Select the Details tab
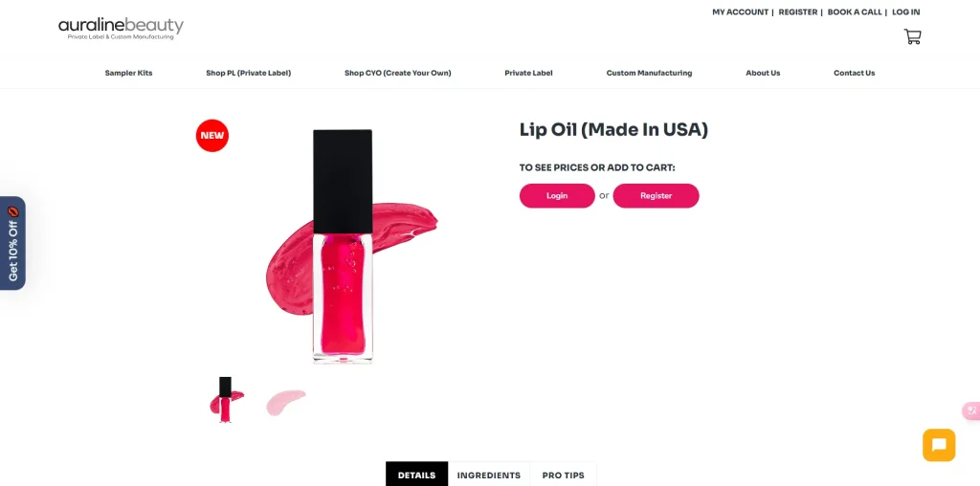Viewport: 980px width, 486px height. pos(417,475)
